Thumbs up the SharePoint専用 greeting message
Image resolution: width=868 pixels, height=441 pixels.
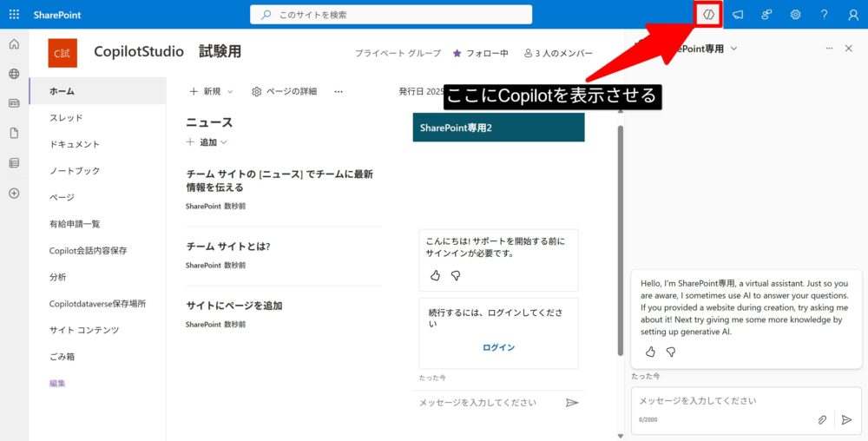650,352
